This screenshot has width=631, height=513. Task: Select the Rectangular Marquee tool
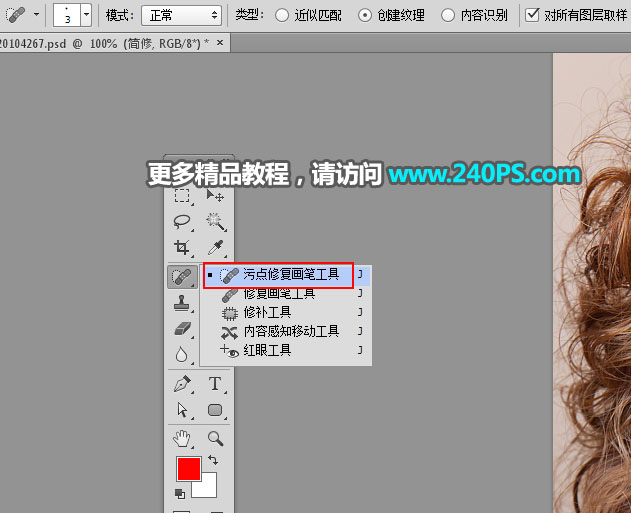[x=182, y=196]
